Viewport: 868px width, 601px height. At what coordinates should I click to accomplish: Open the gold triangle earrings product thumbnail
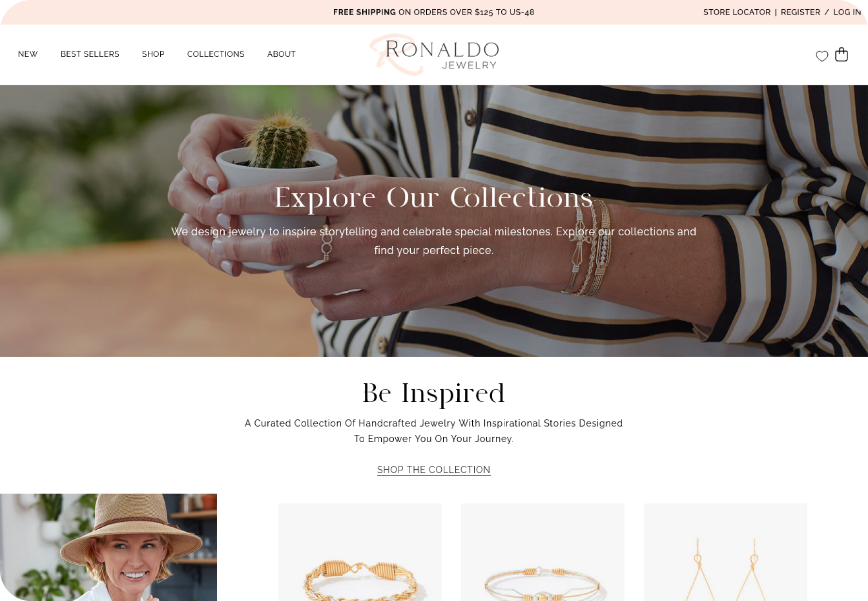coord(725,552)
